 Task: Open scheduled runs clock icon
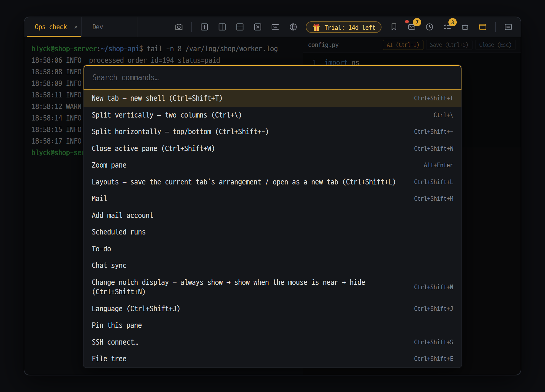coord(429,27)
